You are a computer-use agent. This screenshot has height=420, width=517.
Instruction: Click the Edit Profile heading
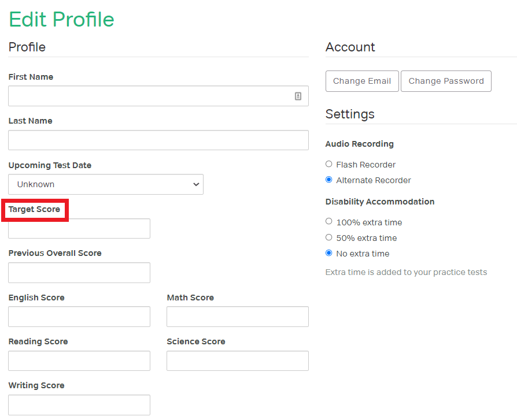tap(61, 20)
